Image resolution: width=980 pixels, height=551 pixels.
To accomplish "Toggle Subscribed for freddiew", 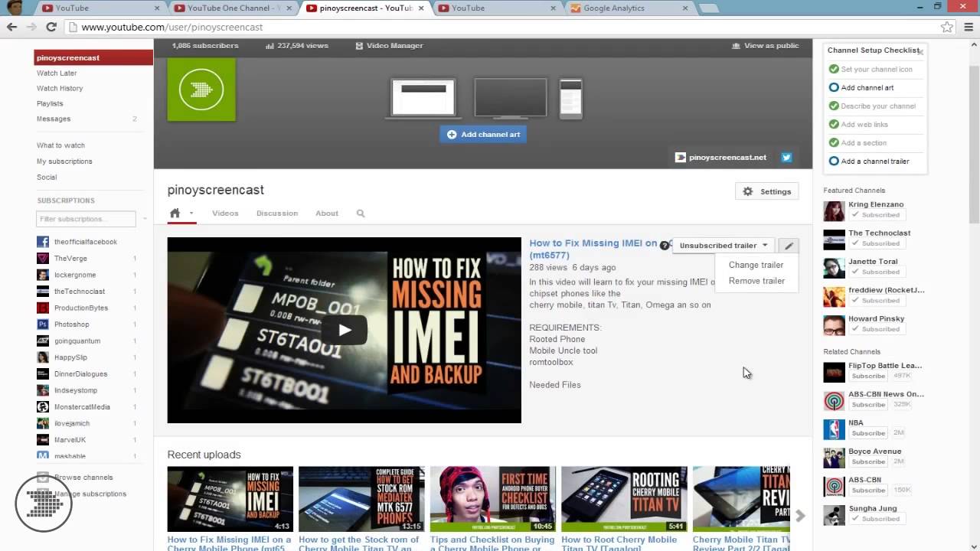I will pyautogui.click(x=876, y=301).
